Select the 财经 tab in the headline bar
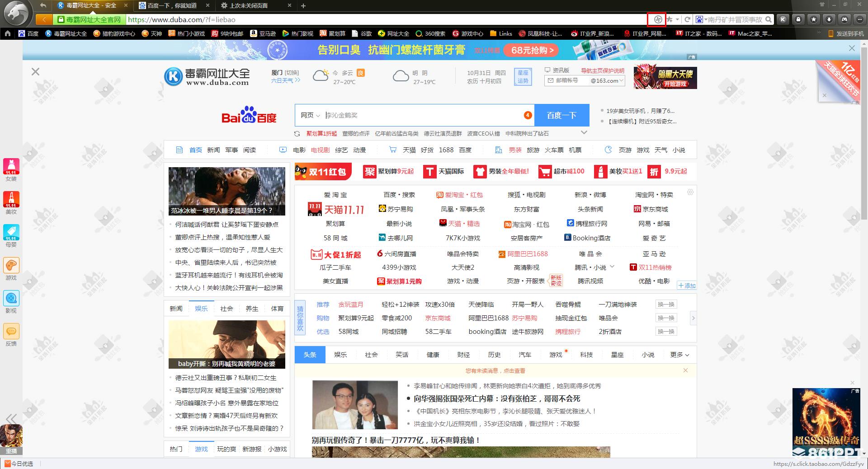Image resolution: width=868 pixels, height=469 pixels. 463,355
